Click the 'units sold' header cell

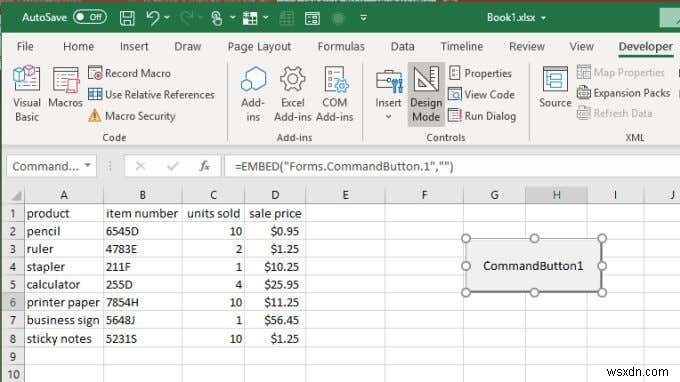pos(213,213)
